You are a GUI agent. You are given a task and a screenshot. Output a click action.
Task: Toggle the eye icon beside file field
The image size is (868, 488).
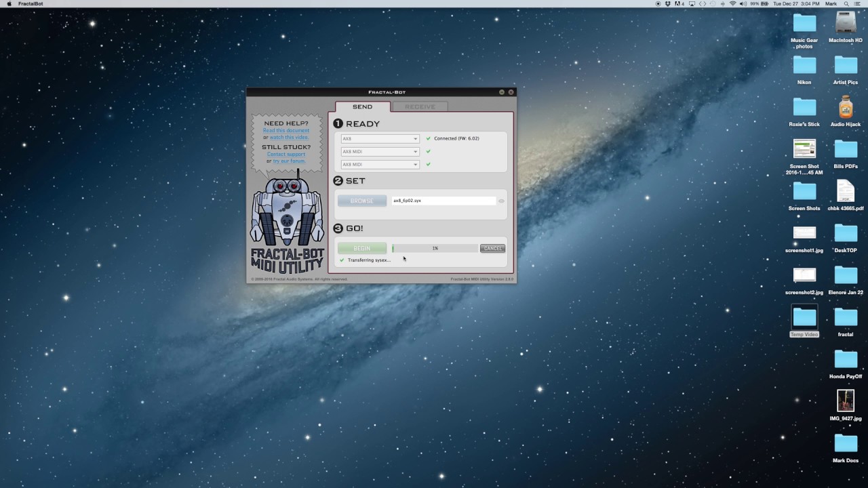pyautogui.click(x=501, y=201)
